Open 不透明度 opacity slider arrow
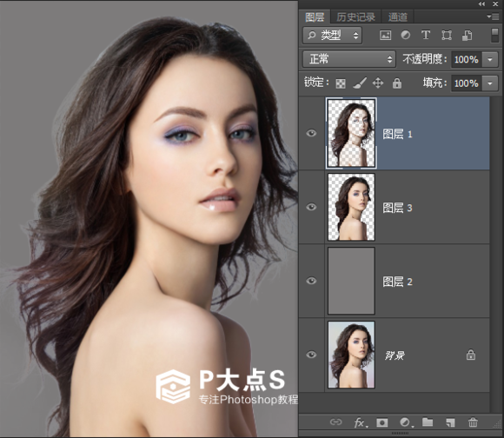504x438 pixels. 490,59
